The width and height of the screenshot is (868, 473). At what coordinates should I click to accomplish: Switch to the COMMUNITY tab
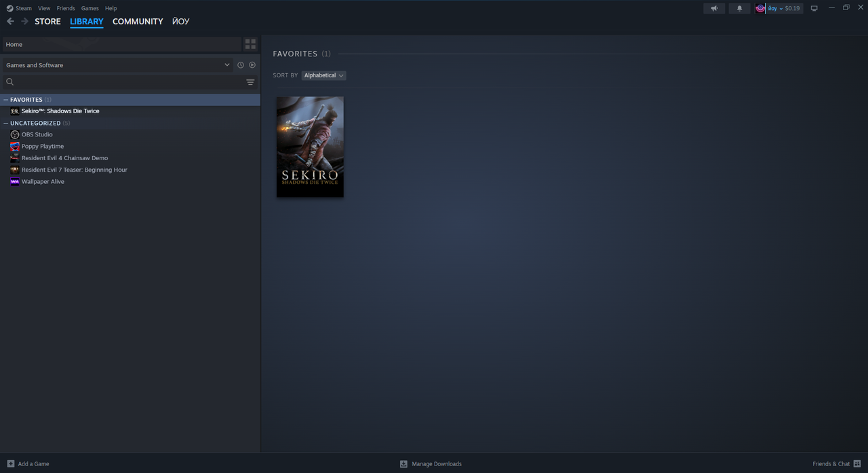[138, 21]
